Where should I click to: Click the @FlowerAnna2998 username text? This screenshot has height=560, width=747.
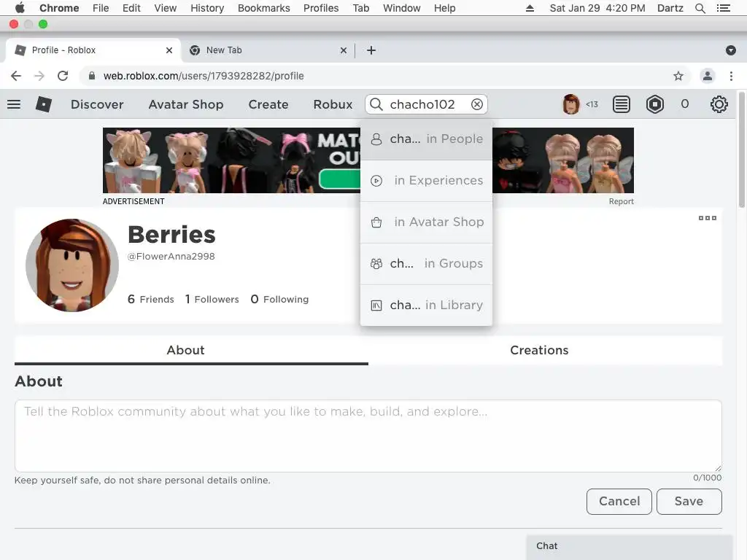tap(171, 257)
